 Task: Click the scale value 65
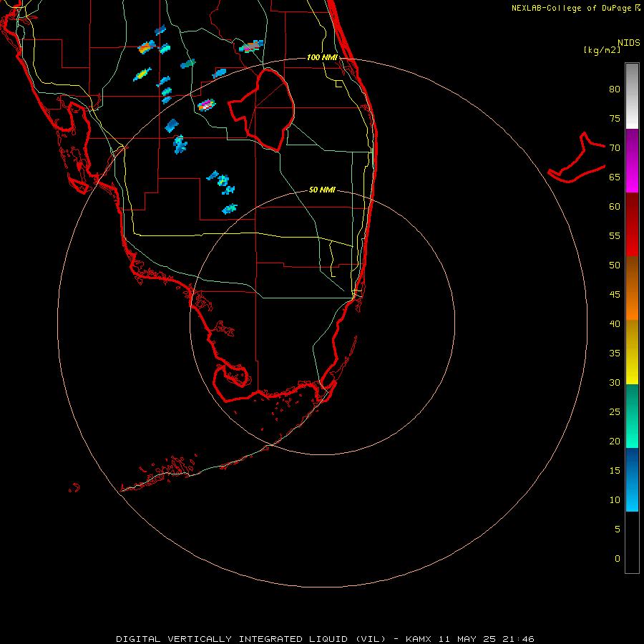615,177
